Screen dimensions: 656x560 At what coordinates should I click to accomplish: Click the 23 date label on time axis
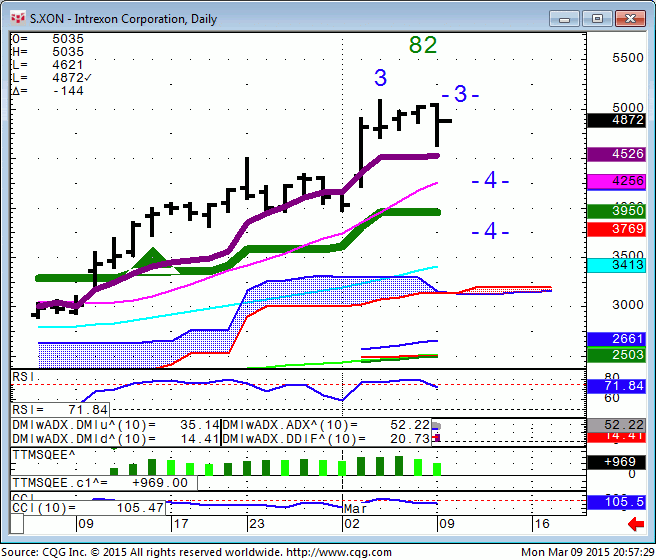[257, 524]
